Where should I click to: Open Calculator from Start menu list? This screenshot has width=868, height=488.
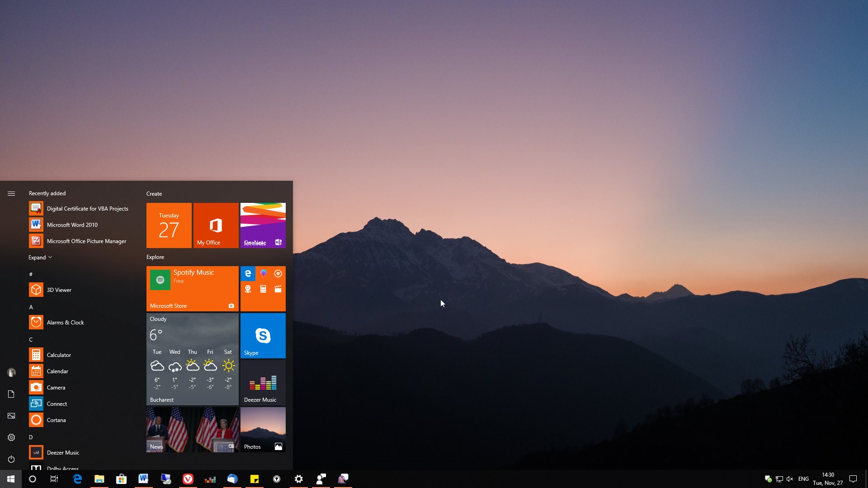point(58,354)
